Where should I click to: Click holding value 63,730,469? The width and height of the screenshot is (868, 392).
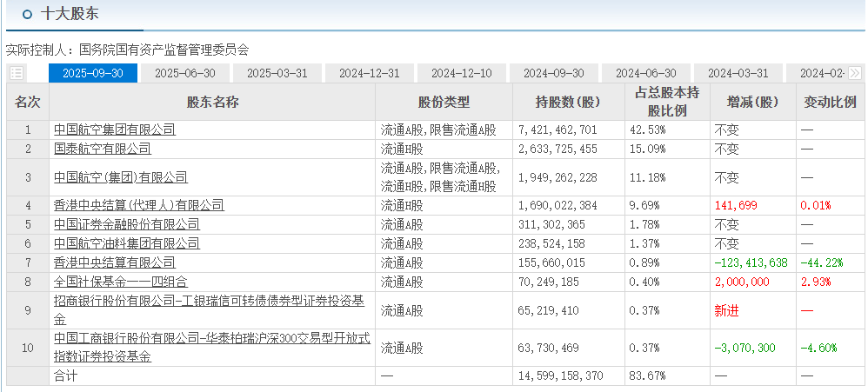[x=549, y=348]
